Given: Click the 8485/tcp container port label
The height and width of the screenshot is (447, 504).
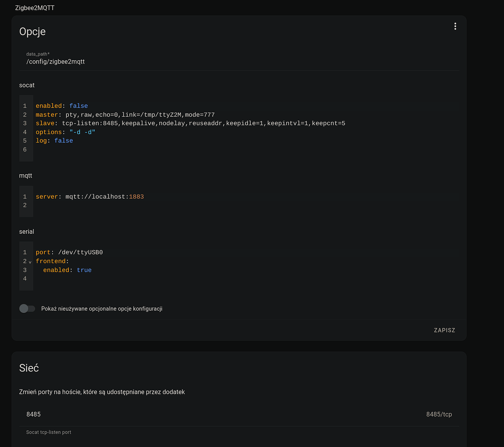Looking at the screenshot, I should [439, 414].
